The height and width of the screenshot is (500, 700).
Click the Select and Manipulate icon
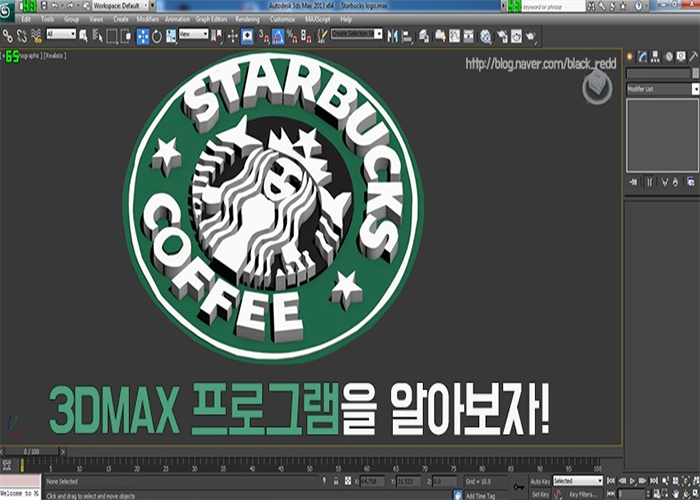233,36
